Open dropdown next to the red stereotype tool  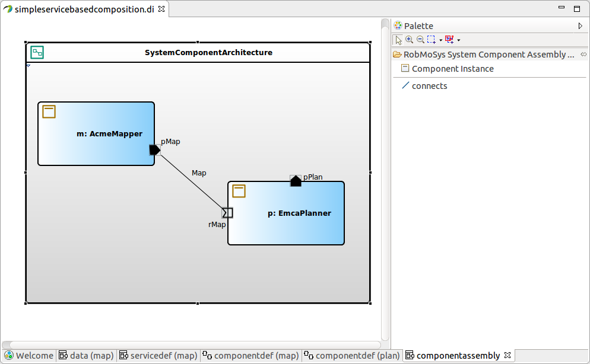(459, 40)
